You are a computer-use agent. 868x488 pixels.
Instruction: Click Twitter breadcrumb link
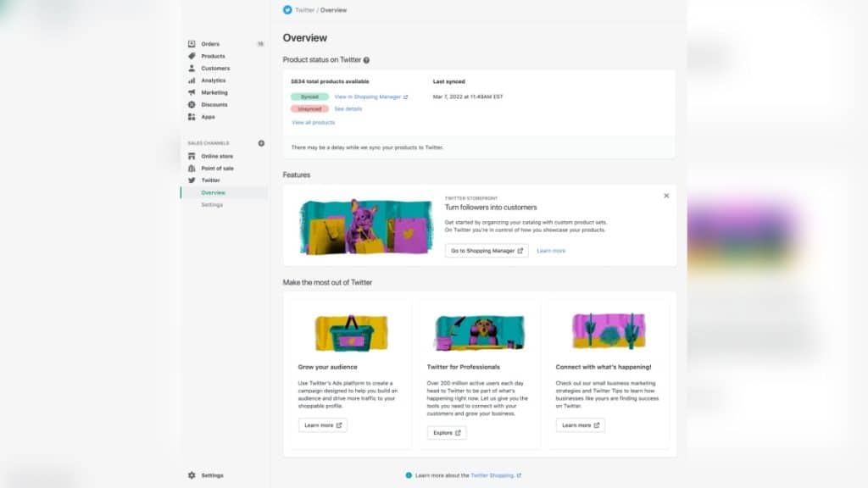coord(304,10)
